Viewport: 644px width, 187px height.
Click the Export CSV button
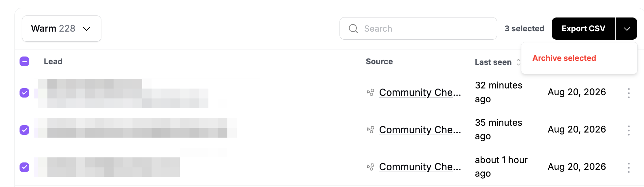583,29
